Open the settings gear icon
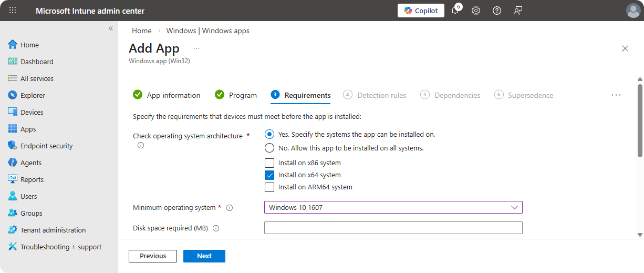The width and height of the screenshot is (644, 273). (476, 11)
